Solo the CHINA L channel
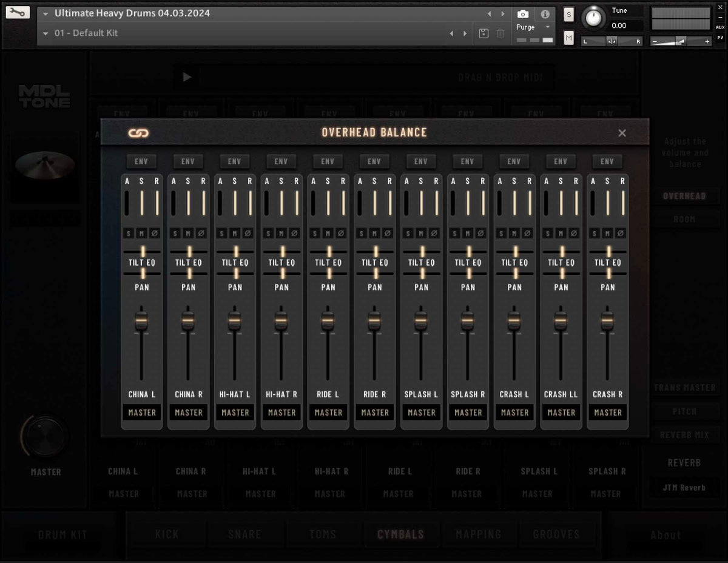728x563 pixels. click(129, 233)
